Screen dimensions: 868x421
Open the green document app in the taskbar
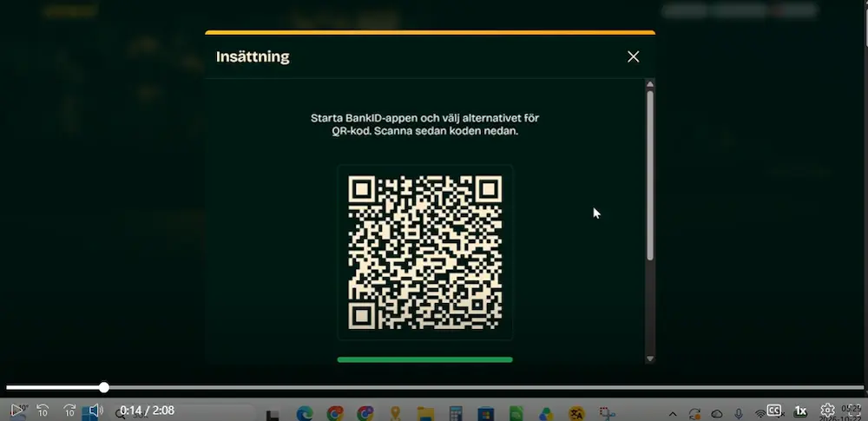[x=516, y=413]
